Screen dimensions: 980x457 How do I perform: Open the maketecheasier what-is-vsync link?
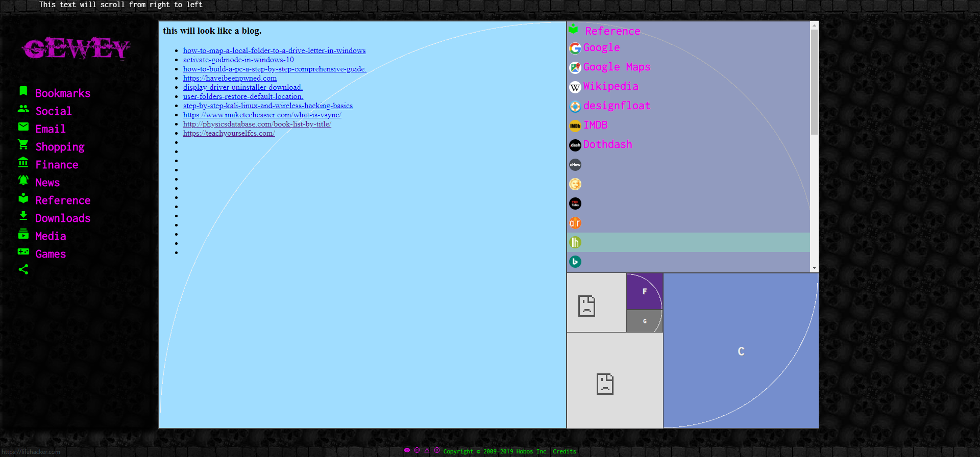262,115
